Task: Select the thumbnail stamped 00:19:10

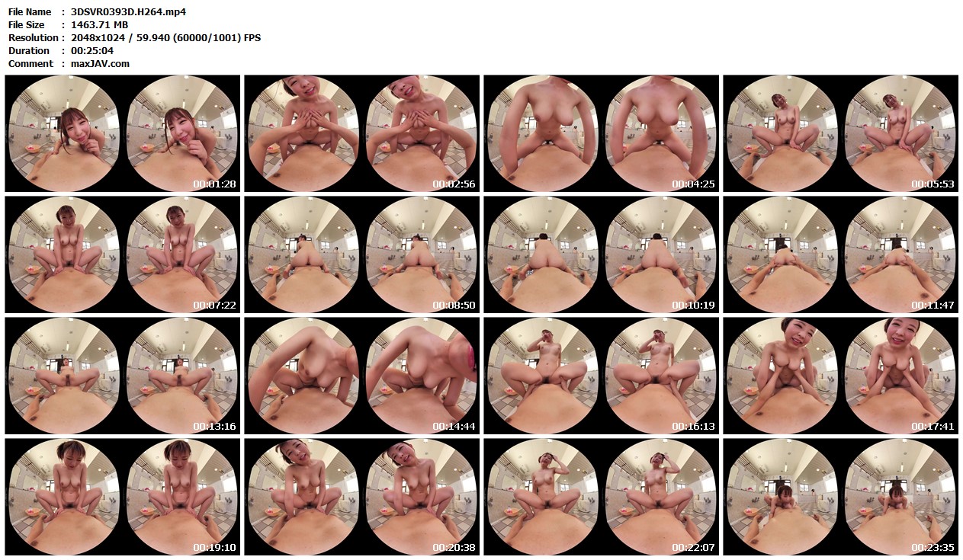Action: tap(123, 497)
